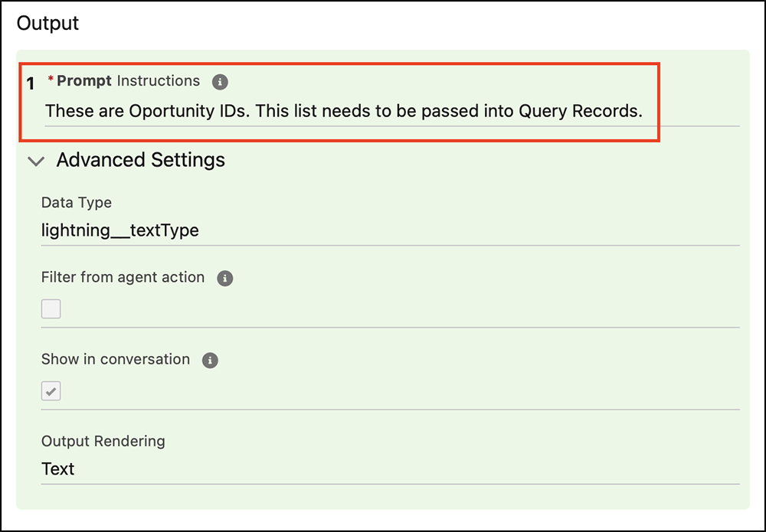This screenshot has width=766, height=532.
Task: Click the Data Type label
Action: point(76,203)
